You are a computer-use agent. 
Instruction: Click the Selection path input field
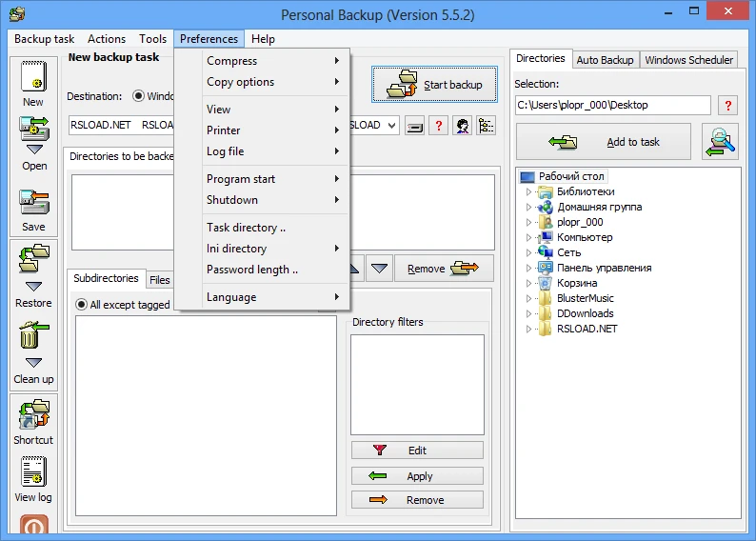coord(612,105)
